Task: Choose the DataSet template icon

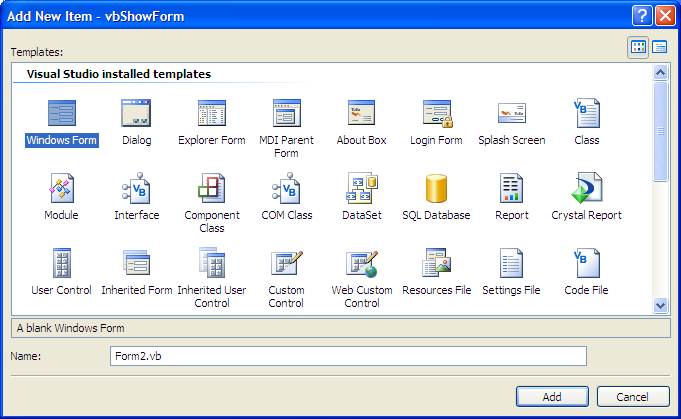Action: coord(361,188)
